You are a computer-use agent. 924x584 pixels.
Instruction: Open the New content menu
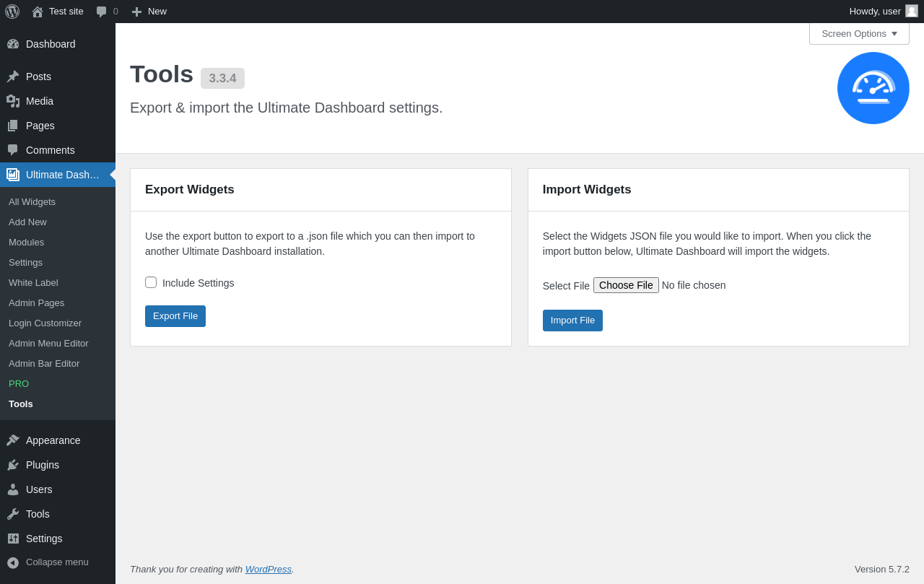pyautogui.click(x=149, y=12)
